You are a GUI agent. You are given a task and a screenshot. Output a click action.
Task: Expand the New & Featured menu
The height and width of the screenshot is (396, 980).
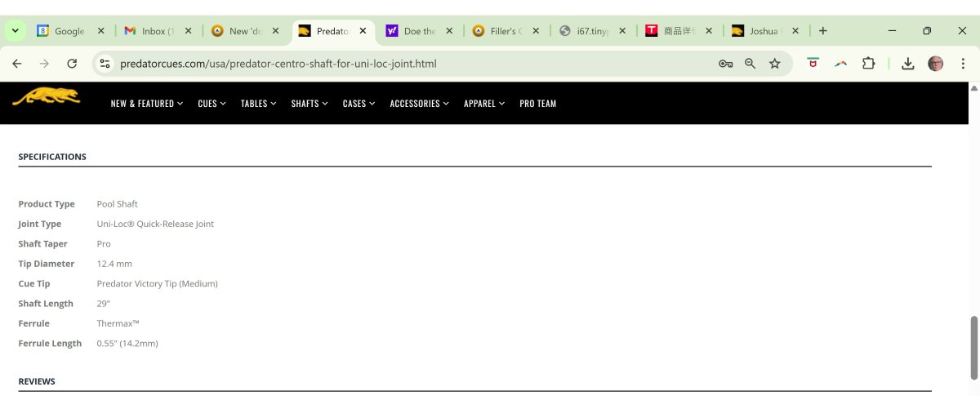[147, 104]
